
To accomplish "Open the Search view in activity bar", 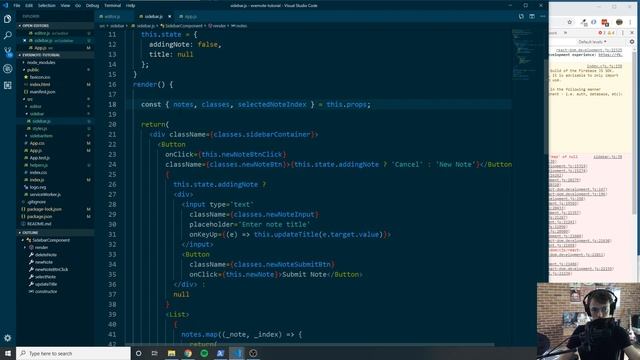I will pyautogui.click(x=7, y=36).
